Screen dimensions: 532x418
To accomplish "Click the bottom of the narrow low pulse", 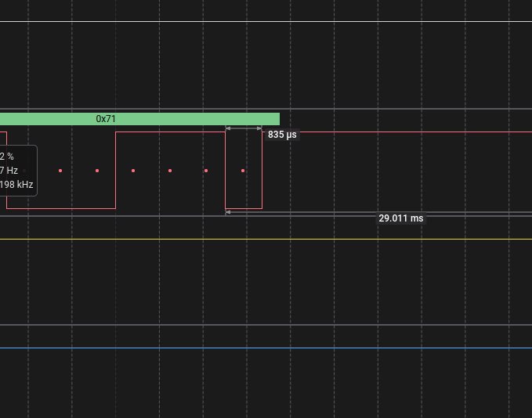I will (244, 208).
